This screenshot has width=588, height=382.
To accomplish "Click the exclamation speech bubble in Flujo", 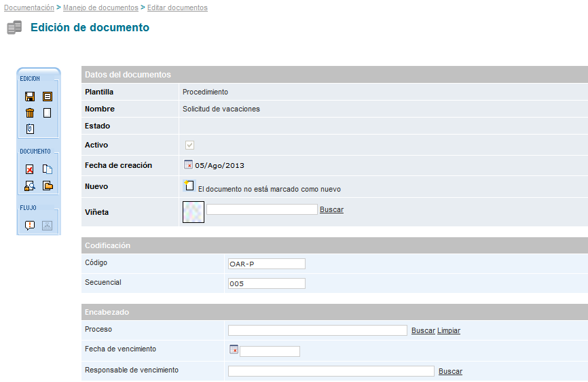I will point(30,226).
